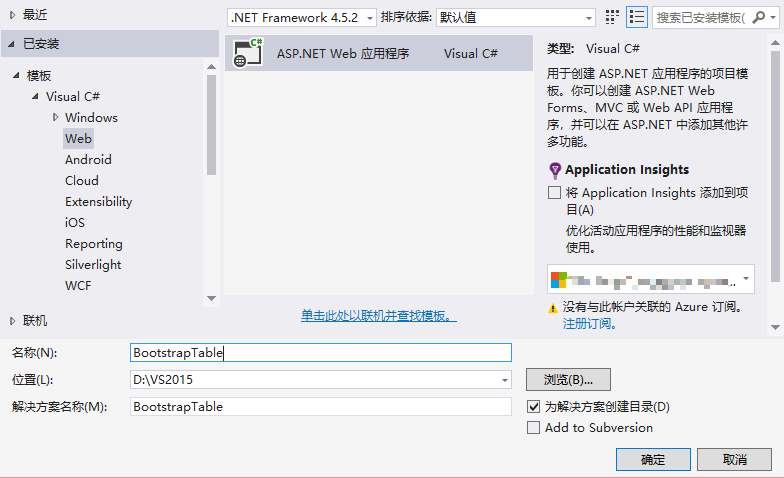Expand the 联机 section
Viewport: 784px width, 478px height.
(x=12, y=322)
